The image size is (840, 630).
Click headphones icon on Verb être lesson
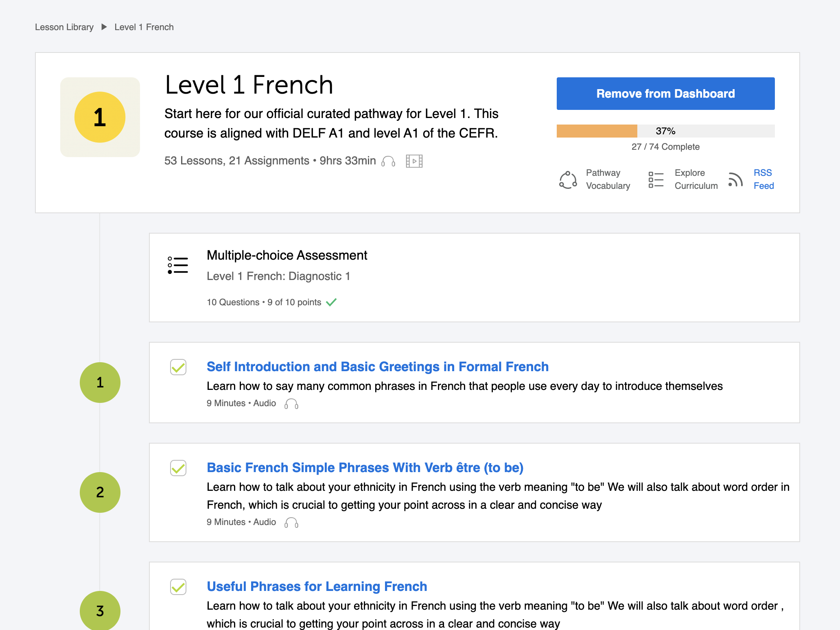coord(291,523)
